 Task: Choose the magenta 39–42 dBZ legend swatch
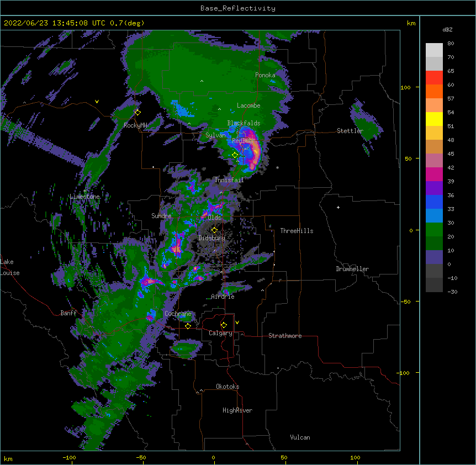tap(434, 174)
